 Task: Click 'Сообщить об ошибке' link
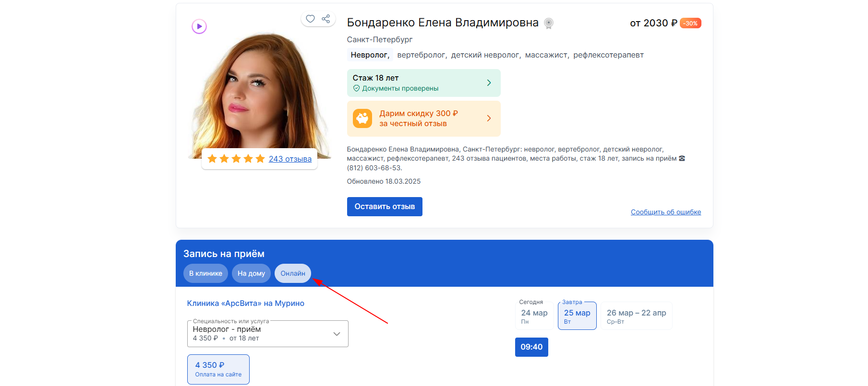click(666, 212)
